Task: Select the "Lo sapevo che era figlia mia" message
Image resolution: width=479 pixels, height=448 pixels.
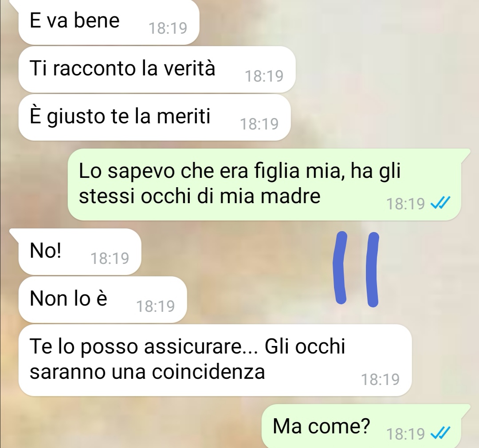Action: click(x=264, y=184)
